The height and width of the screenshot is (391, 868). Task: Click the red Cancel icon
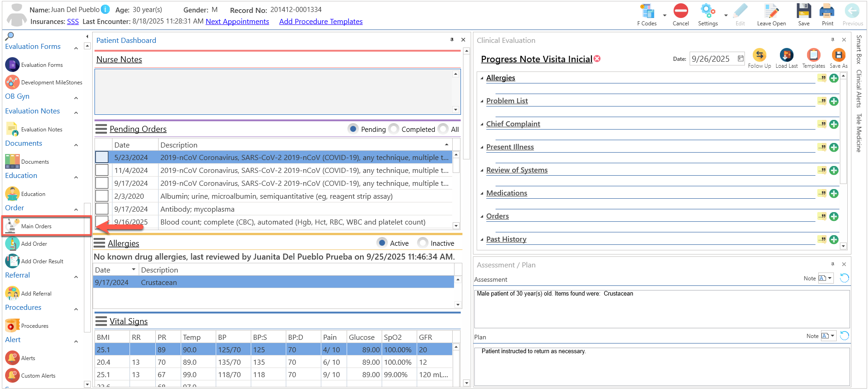(680, 11)
